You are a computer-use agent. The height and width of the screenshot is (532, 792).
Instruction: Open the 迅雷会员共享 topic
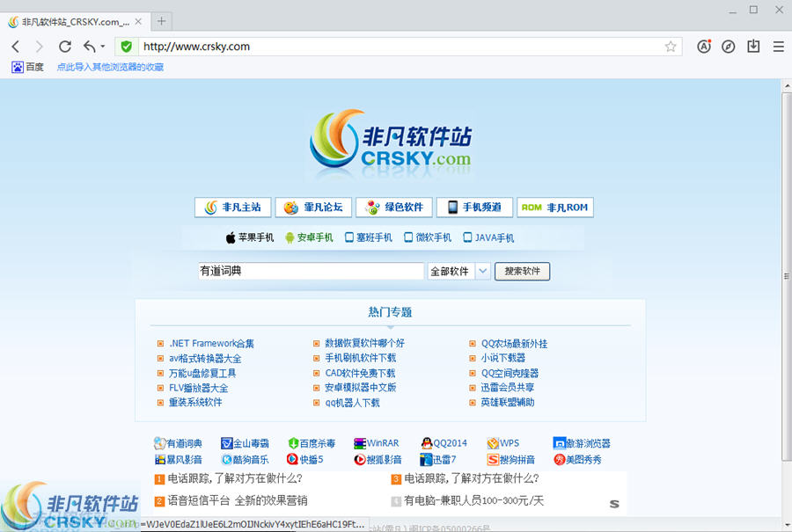(508, 388)
